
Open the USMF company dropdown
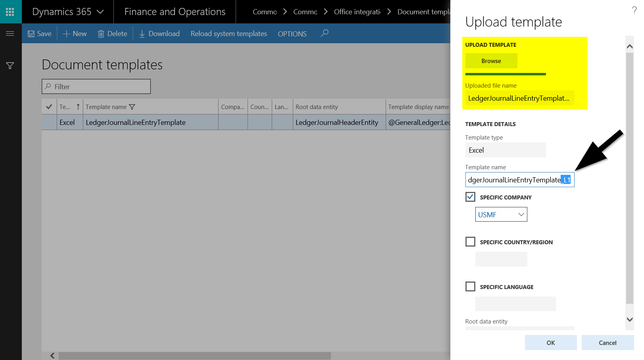[x=501, y=214]
